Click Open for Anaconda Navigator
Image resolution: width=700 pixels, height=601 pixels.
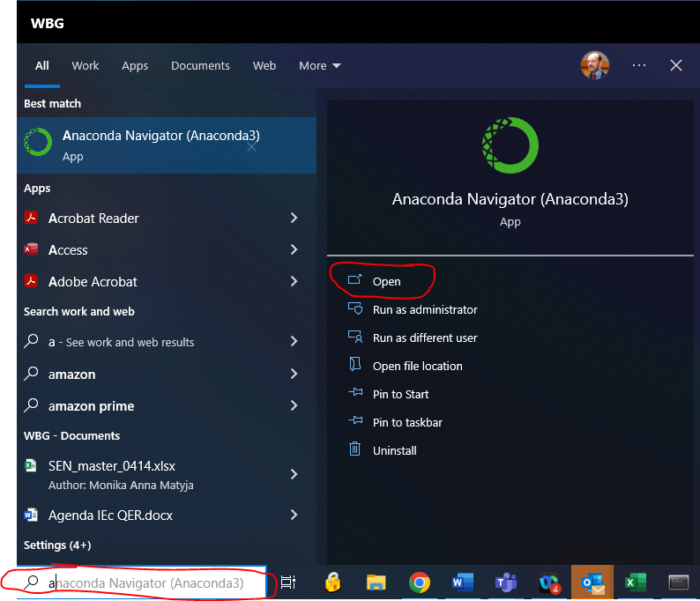click(386, 281)
